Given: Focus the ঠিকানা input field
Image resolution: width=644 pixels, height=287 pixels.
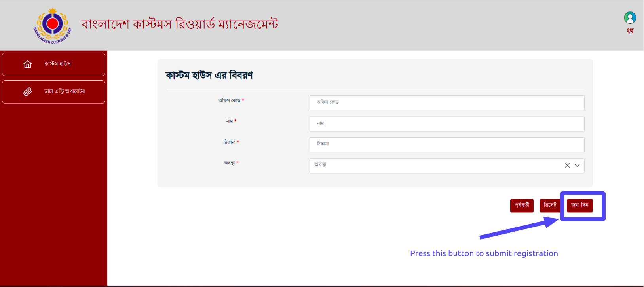Looking at the screenshot, I should coord(447,145).
